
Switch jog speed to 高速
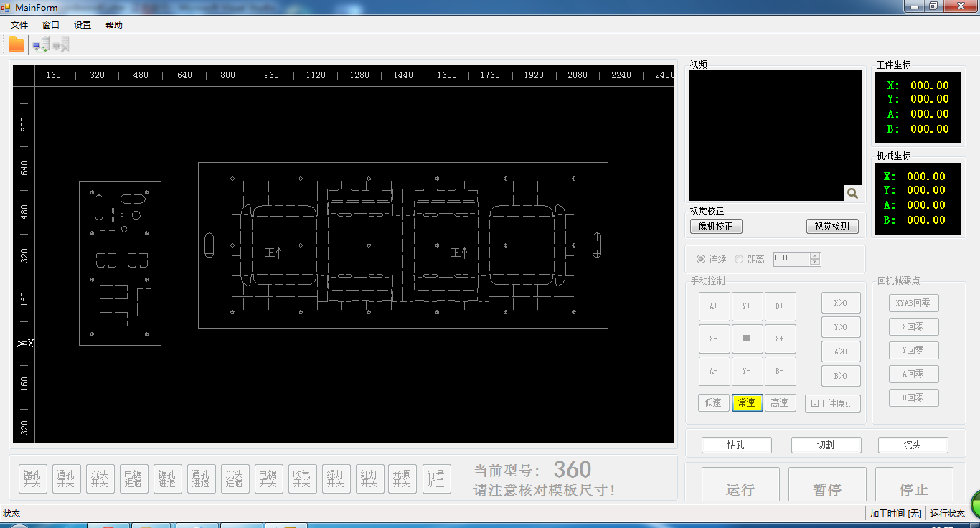[780, 403]
